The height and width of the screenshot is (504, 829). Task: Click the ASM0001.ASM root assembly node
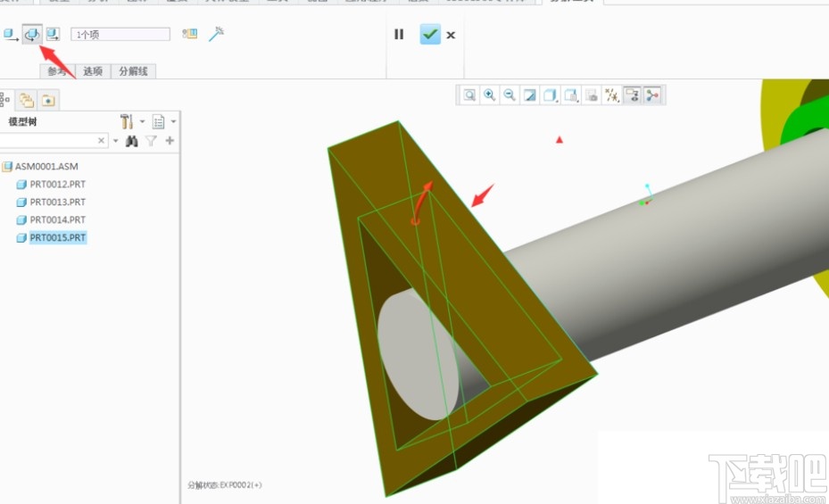point(46,166)
